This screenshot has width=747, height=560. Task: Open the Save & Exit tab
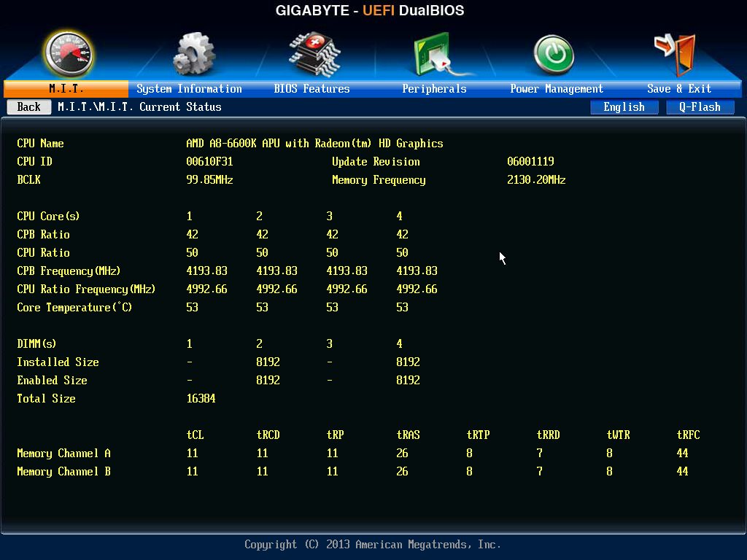(679, 88)
